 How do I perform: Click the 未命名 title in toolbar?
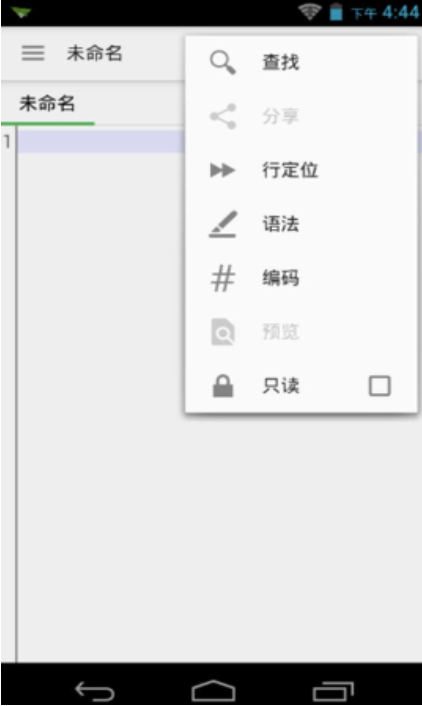[95, 53]
